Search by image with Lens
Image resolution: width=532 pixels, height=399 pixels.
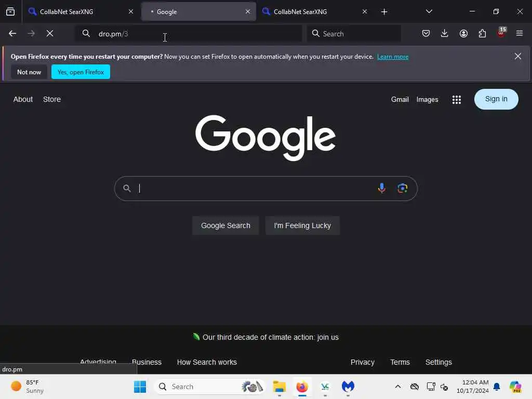click(403, 188)
